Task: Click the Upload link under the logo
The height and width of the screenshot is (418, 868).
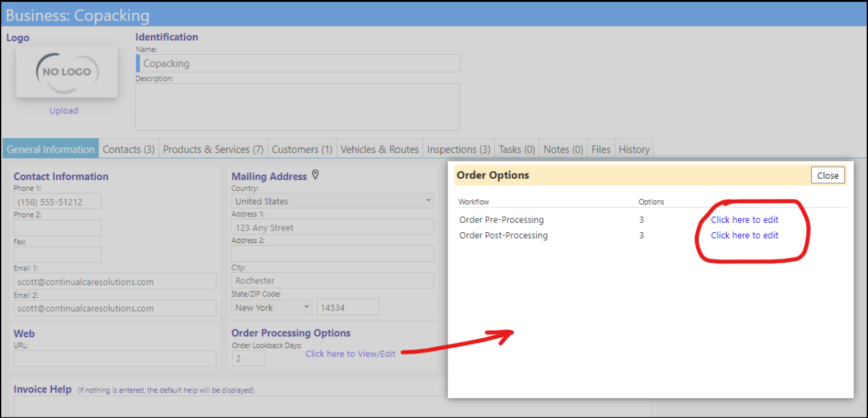Action: 64,111
